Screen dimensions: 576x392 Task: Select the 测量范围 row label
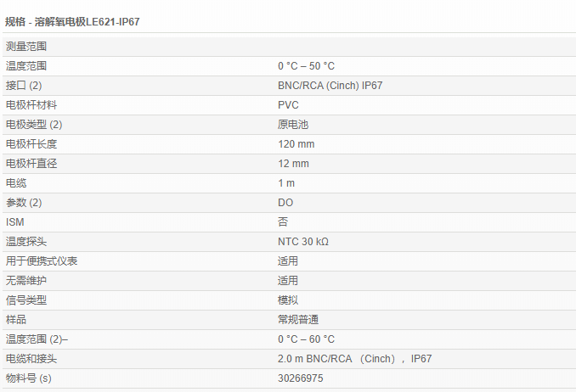click(26, 47)
